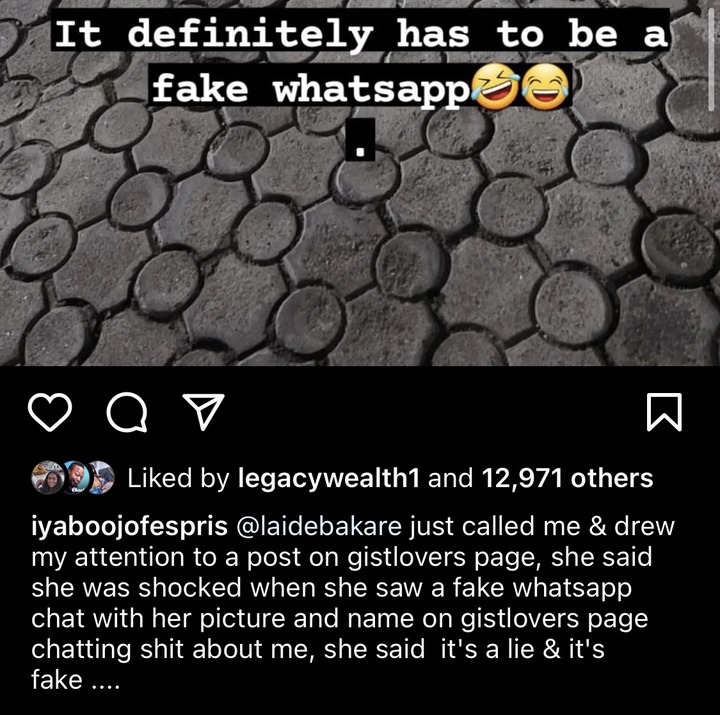This screenshot has width=720, height=715.
Task: Open iyaboojofespris profile from caption
Action: [x=129, y=527]
